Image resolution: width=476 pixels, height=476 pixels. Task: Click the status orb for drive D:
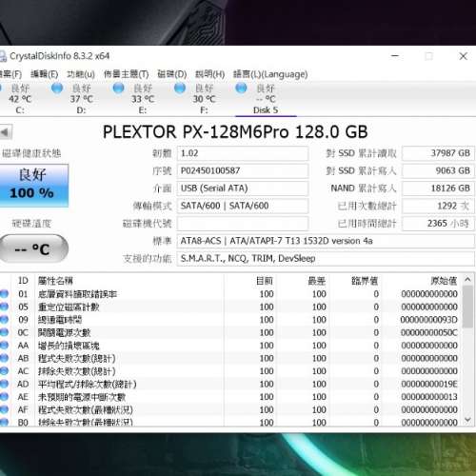(x=57, y=88)
